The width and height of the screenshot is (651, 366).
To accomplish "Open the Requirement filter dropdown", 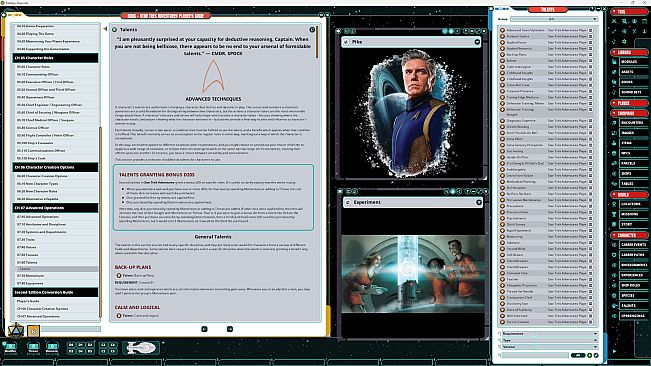I will click(x=550, y=334).
